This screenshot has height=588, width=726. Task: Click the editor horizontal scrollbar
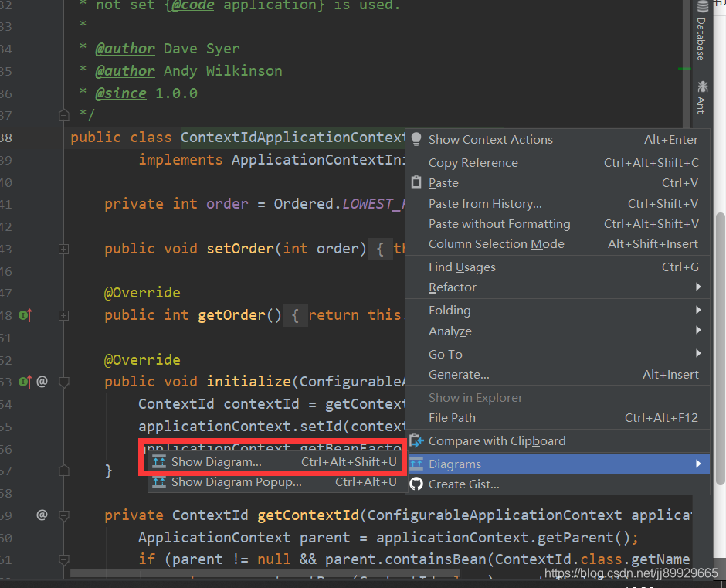pyautogui.click(x=265, y=573)
